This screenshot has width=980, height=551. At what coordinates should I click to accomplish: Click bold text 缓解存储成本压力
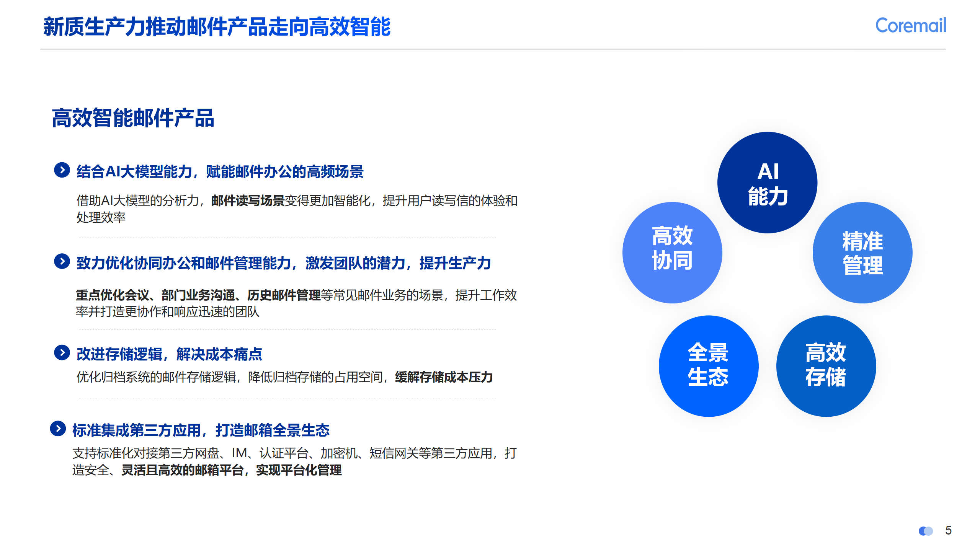click(444, 377)
